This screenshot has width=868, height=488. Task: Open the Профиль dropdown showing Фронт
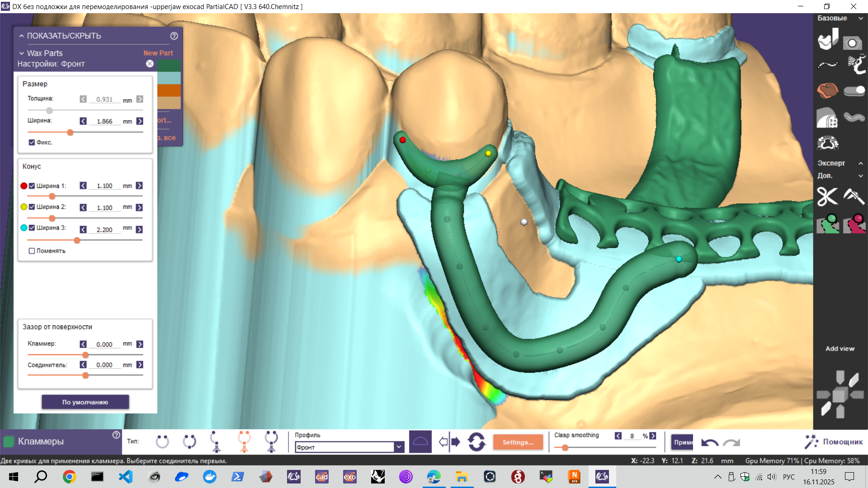click(x=398, y=446)
